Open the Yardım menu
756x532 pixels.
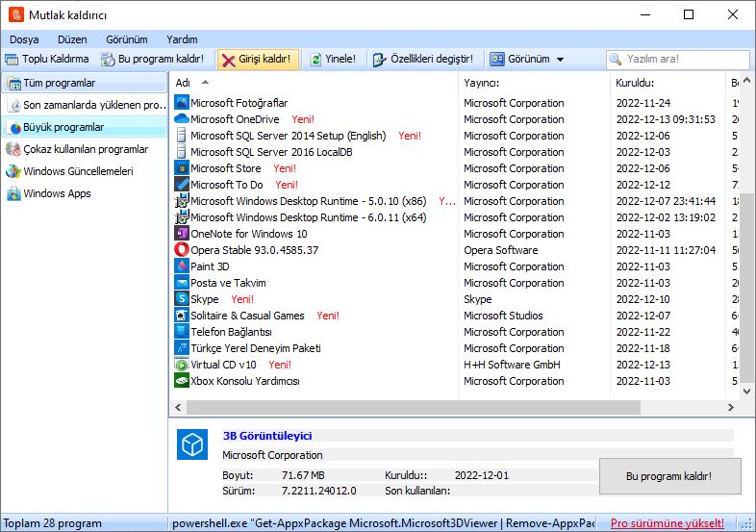point(182,39)
